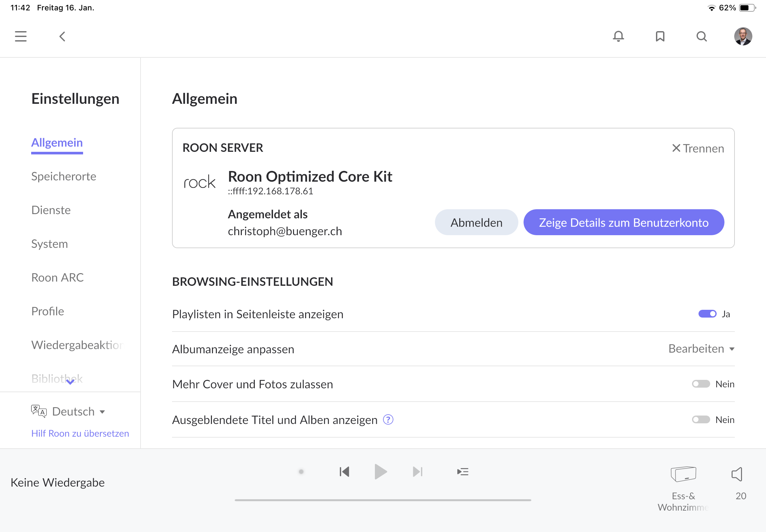Expand sidebar list with down chevron
The height and width of the screenshot is (532, 766).
click(70, 382)
